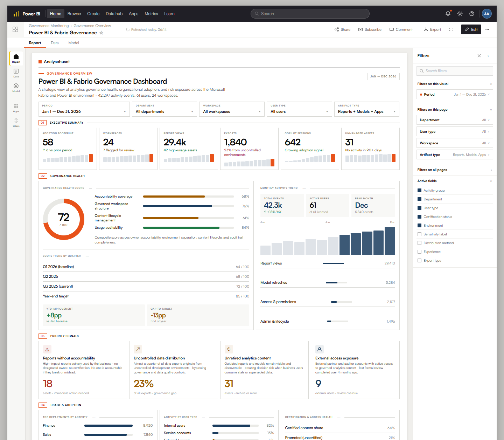This screenshot has height=440, width=504.
Task: Open Apps in the left sidebar
Action: coord(16,108)
